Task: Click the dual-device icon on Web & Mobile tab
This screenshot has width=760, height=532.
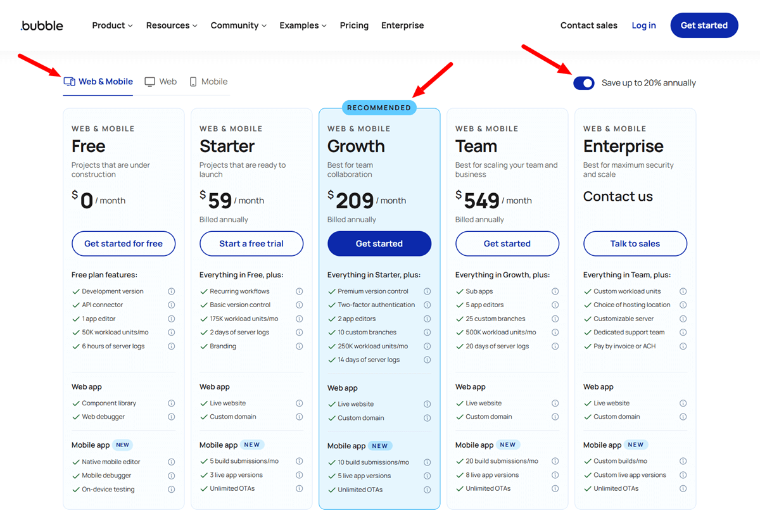Action: (68, 81)
